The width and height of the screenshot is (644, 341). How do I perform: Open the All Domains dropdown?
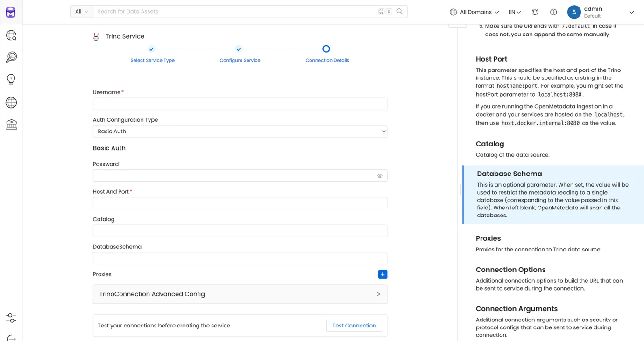click(474, 12)
